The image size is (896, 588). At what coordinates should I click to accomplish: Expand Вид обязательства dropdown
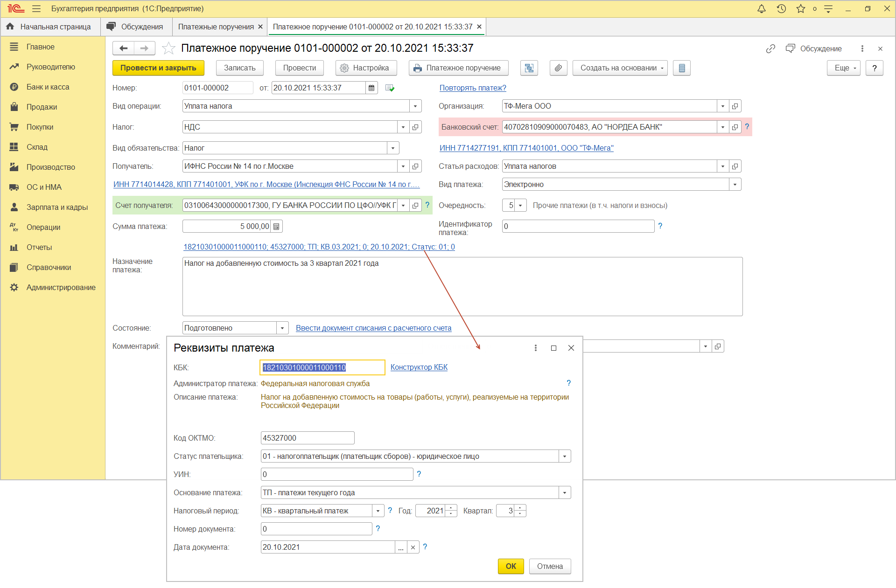click(x=393, y=148)
